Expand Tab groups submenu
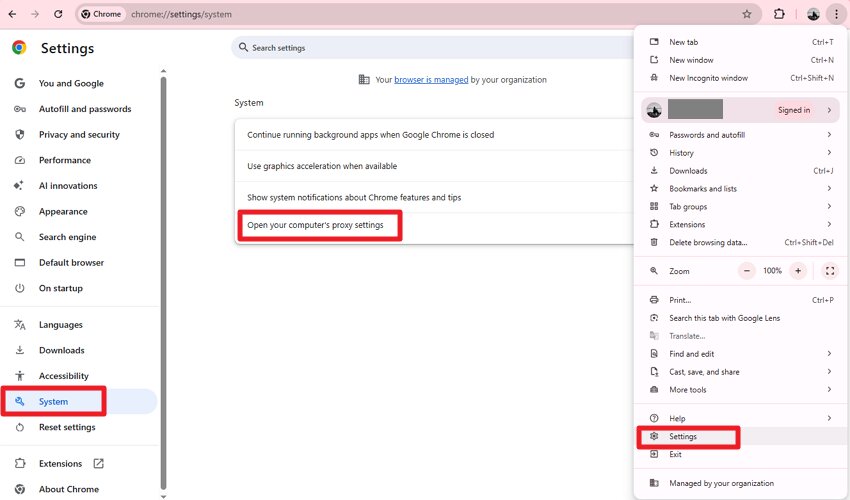This screenshot has height=500, width=850. pos(740,206)
